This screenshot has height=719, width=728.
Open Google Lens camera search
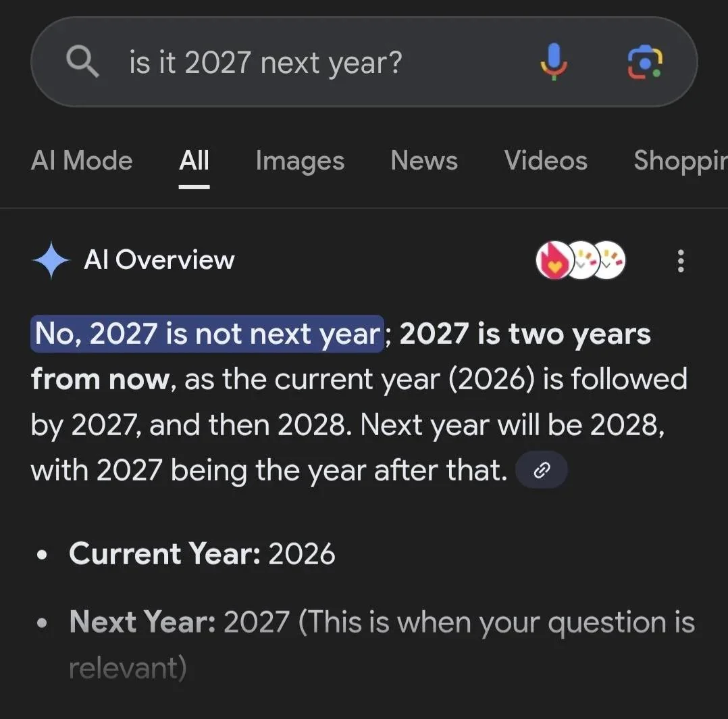point(645,61)
